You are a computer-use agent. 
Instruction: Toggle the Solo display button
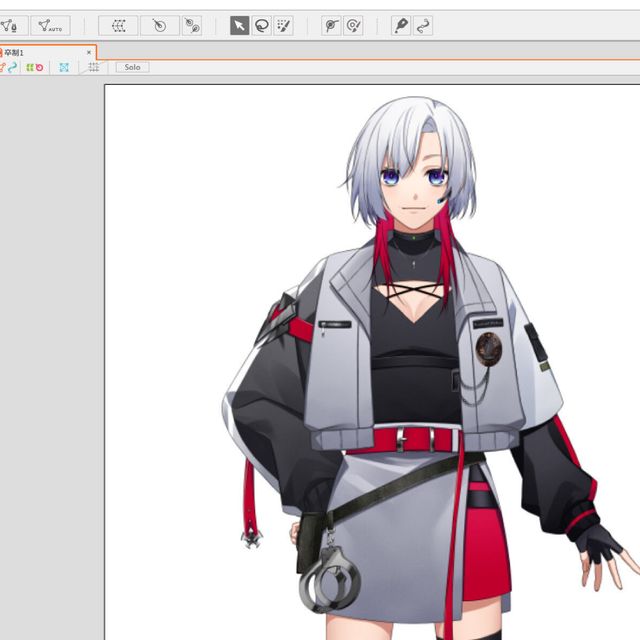tap(132, 67)
